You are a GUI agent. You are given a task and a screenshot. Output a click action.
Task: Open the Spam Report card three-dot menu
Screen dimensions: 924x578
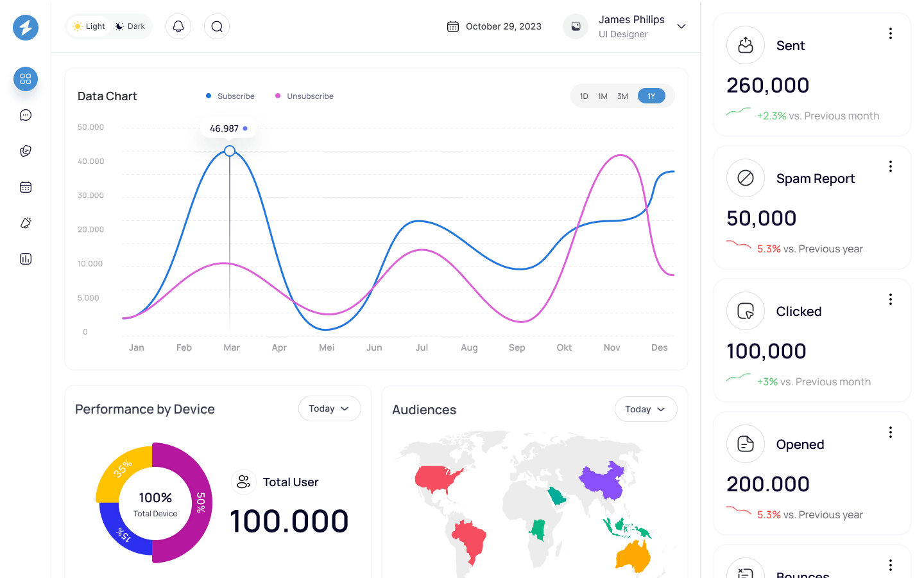tap(891, 166)
